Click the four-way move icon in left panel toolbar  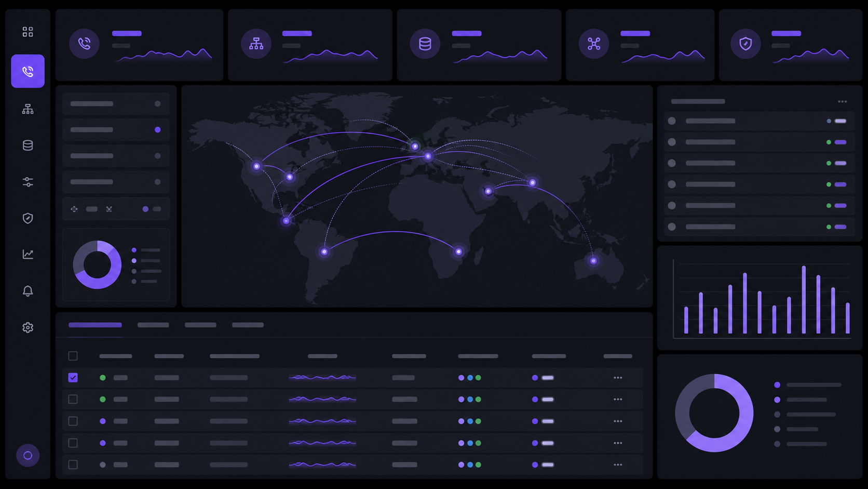point(74,209)
